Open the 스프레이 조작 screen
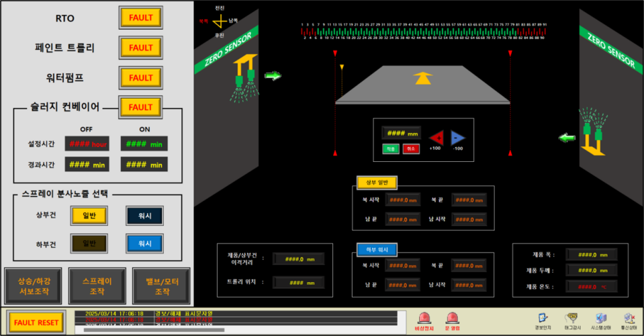The width and height of the screenshot is (644, 336). (97, 286)
